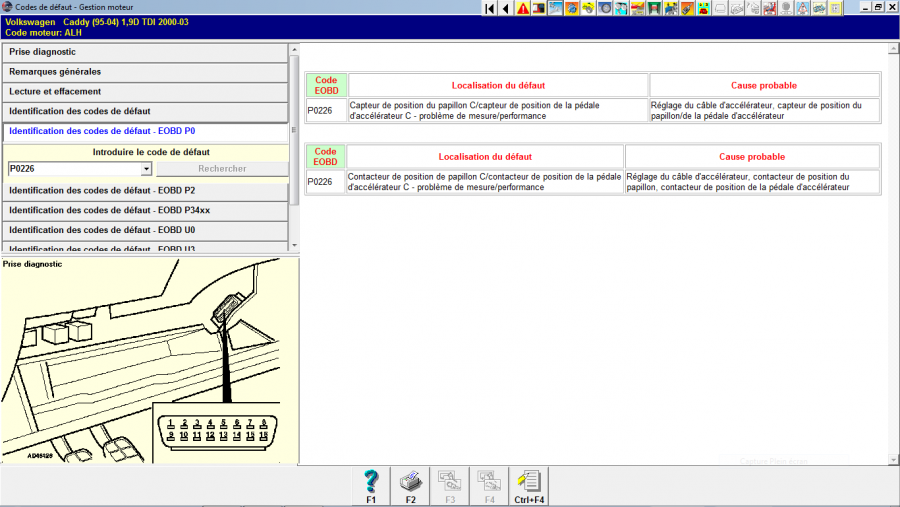Viewport: 900px width, 507px height.
Task: Open Lecture et effacement section
Action: point(145,92)
